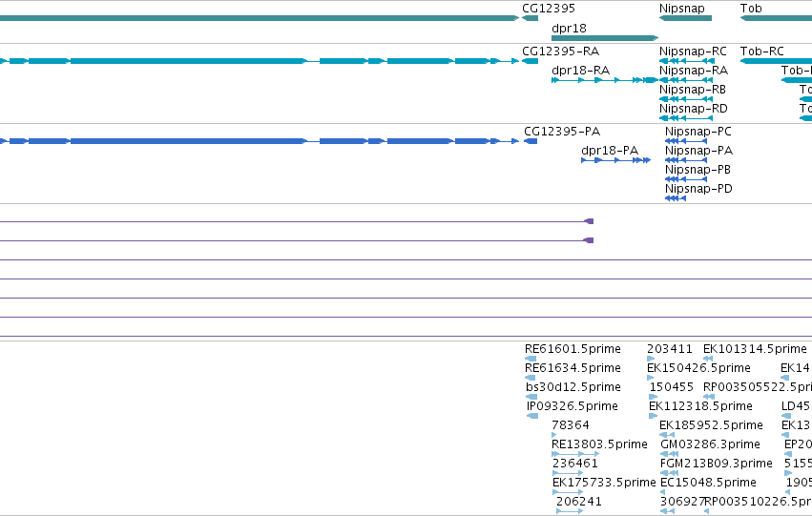Open EST EK175733.5prime

604,483
